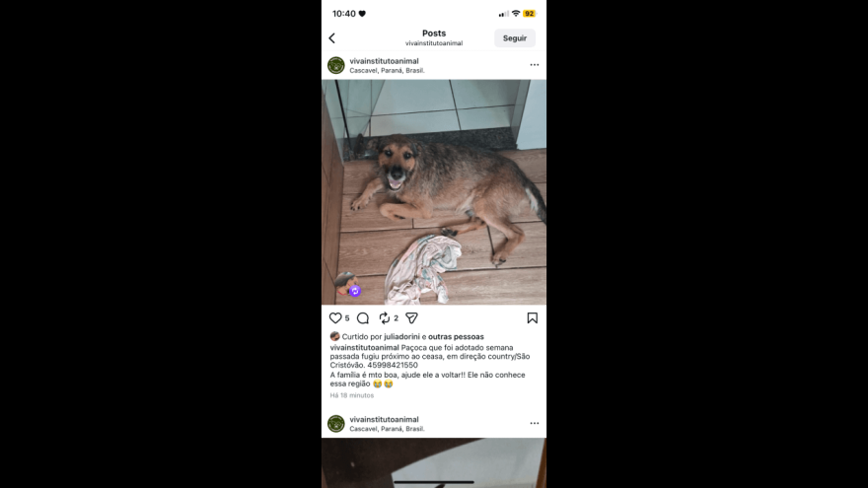Save post with bookmark icon

532,318
